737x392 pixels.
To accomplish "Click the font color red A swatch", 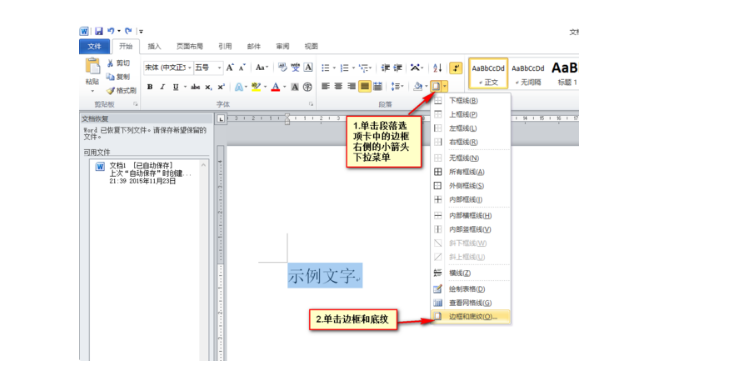I will point(276,86).
